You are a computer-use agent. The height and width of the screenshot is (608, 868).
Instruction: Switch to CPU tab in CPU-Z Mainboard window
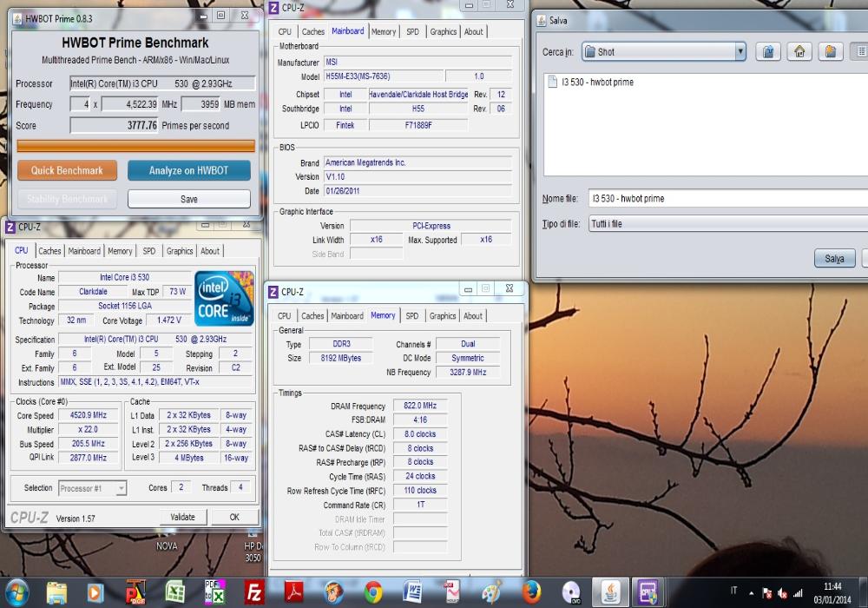pos(285,31)
